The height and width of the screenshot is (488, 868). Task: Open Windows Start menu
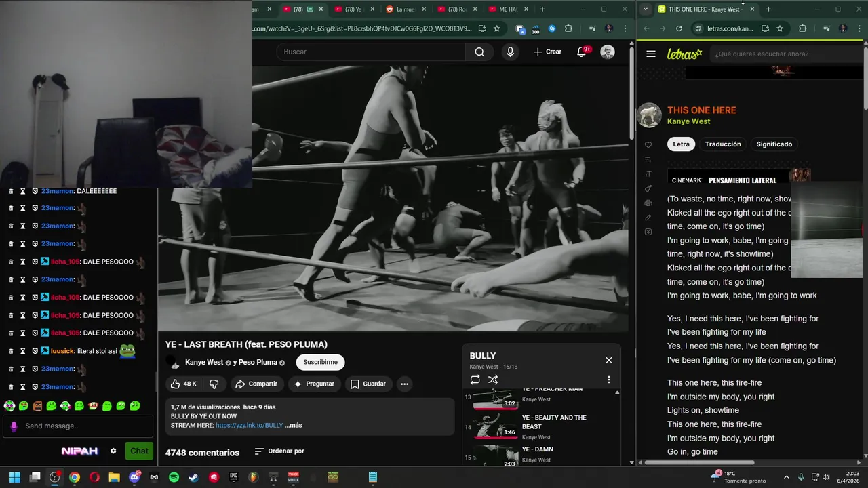14,477
